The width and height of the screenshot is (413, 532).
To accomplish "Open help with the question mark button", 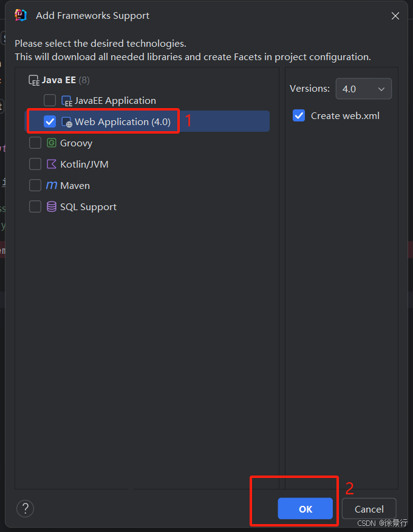I will (25, 508).
